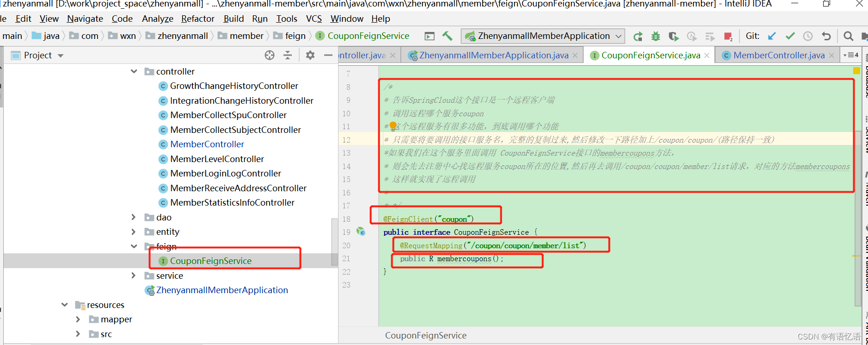Open the Build menu
This screenshot has height=345, width=868.
pos(234,19)
